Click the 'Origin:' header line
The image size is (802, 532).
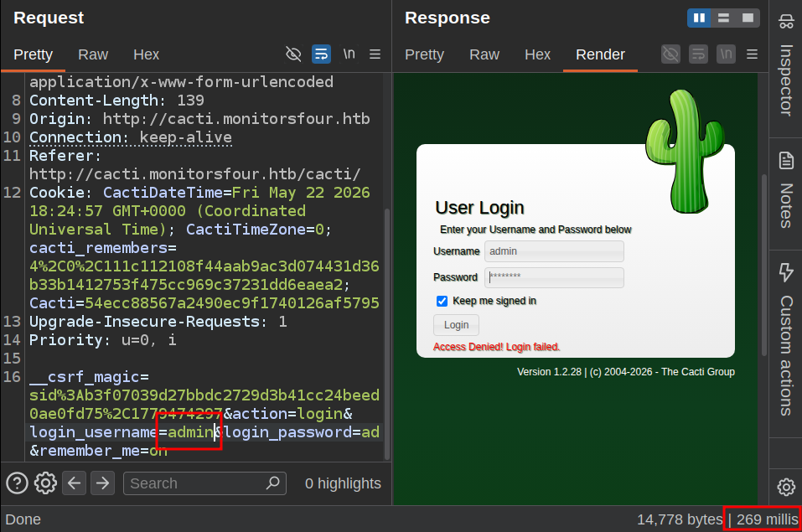coord(199,119)
